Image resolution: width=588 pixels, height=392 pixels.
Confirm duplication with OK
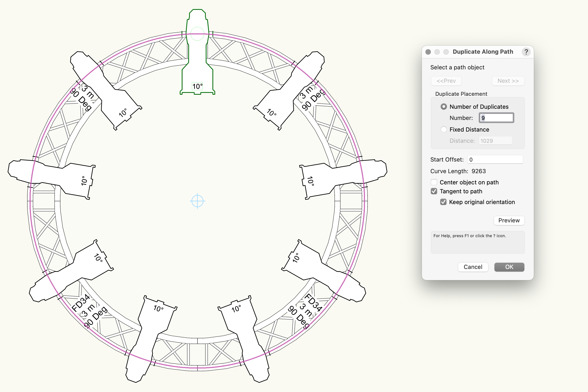tap(509, 267)
